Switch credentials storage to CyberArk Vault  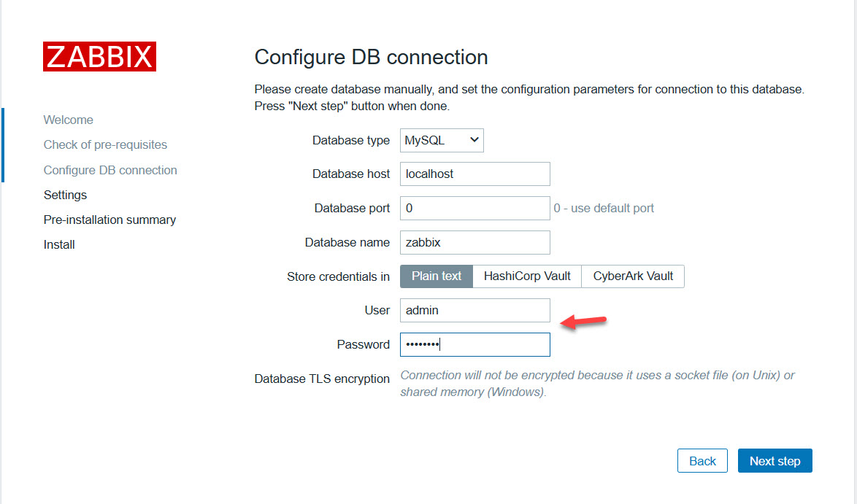[x=633, y=276]
